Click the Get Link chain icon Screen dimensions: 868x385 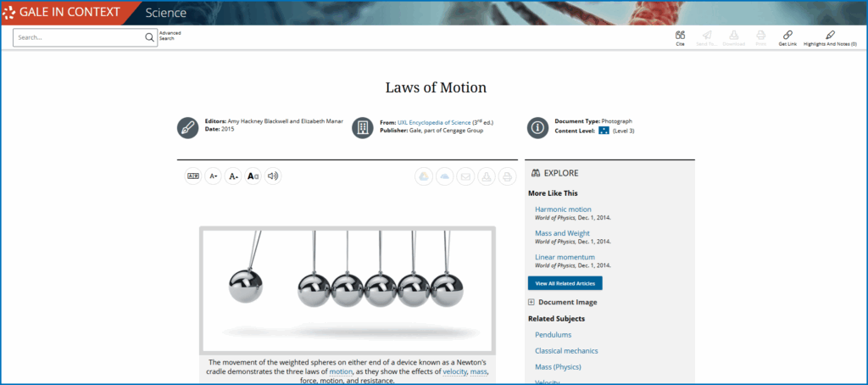coord(787,35)
